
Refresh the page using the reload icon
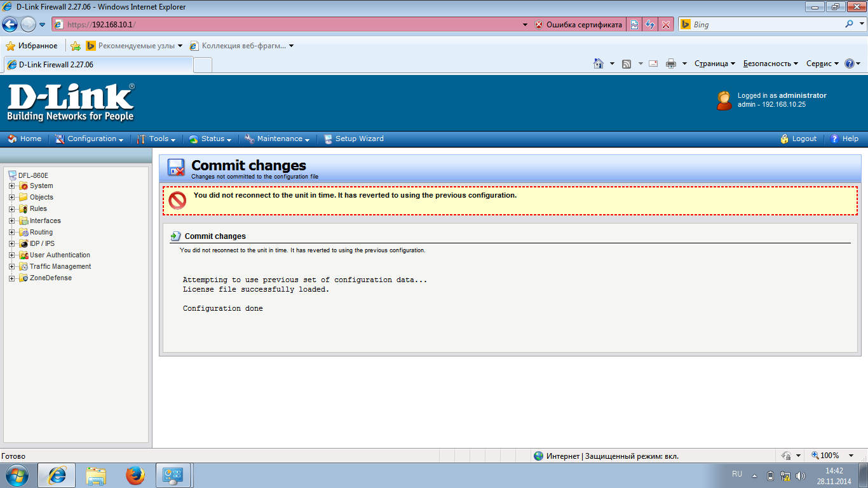[650, 25]
